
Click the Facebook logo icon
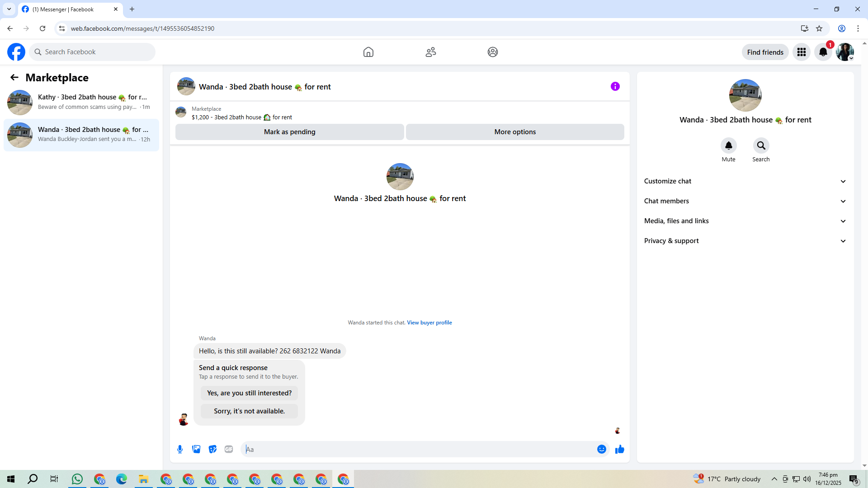[x=16, y=52]
